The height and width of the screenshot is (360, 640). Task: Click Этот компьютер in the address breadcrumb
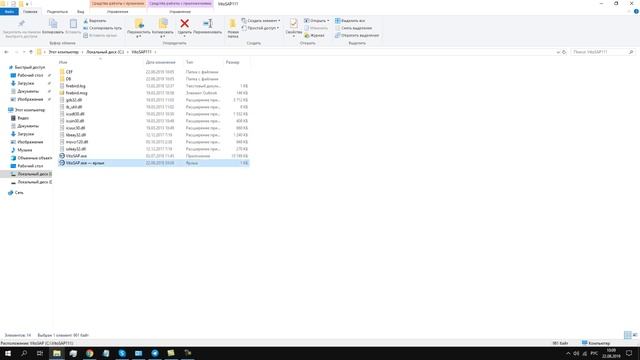point(63,52)
